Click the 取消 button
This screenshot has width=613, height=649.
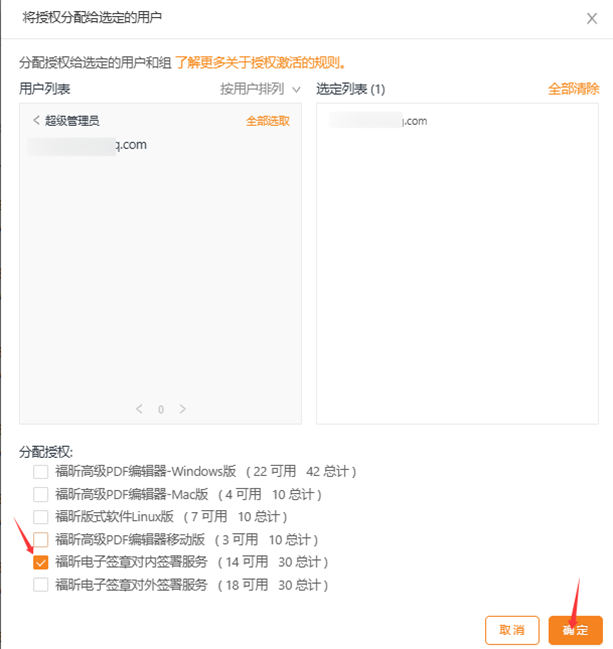click(512, 630)
